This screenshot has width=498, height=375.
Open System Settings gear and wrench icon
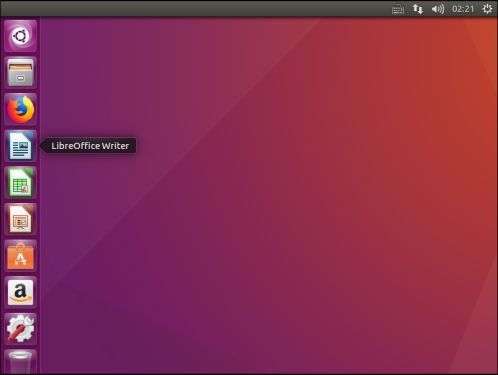[20, 329]
